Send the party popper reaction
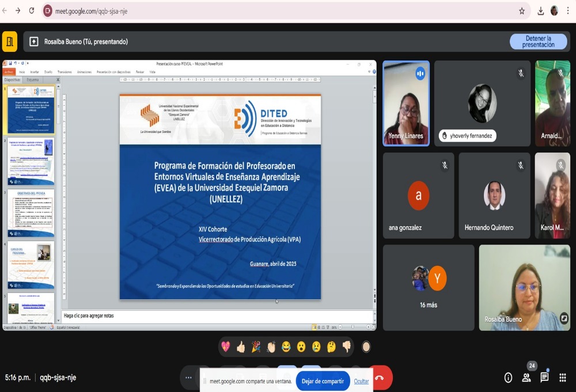The image size is (576, 392). coord(256,347)
